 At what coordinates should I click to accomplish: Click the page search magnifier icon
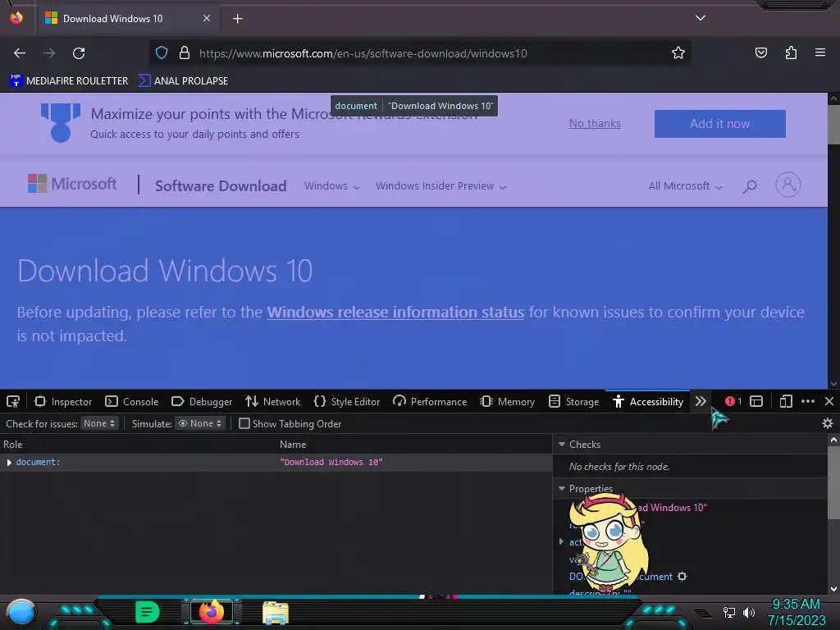coord(750,186)
